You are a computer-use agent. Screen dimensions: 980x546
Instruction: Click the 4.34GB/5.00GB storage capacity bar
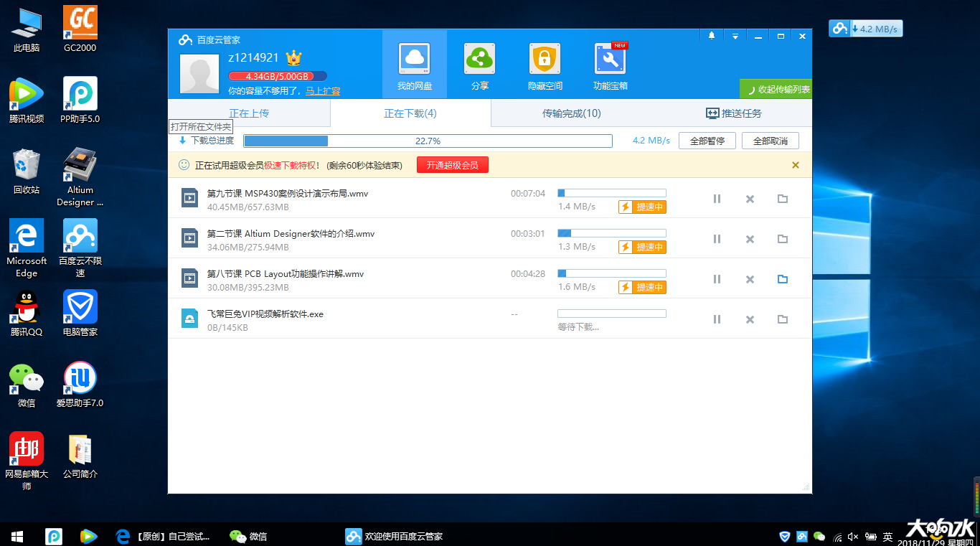click(x=278, y=76)
